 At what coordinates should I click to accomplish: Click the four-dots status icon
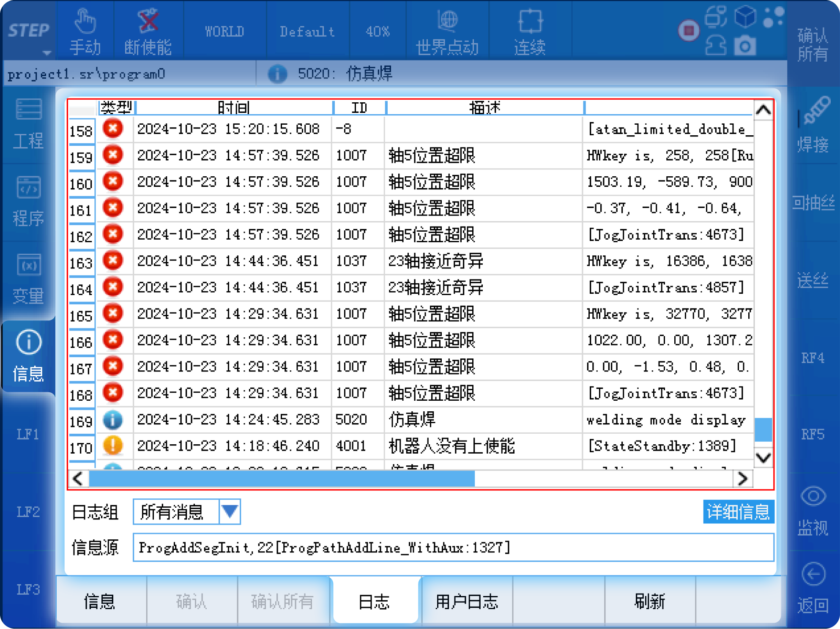point(774,17)
